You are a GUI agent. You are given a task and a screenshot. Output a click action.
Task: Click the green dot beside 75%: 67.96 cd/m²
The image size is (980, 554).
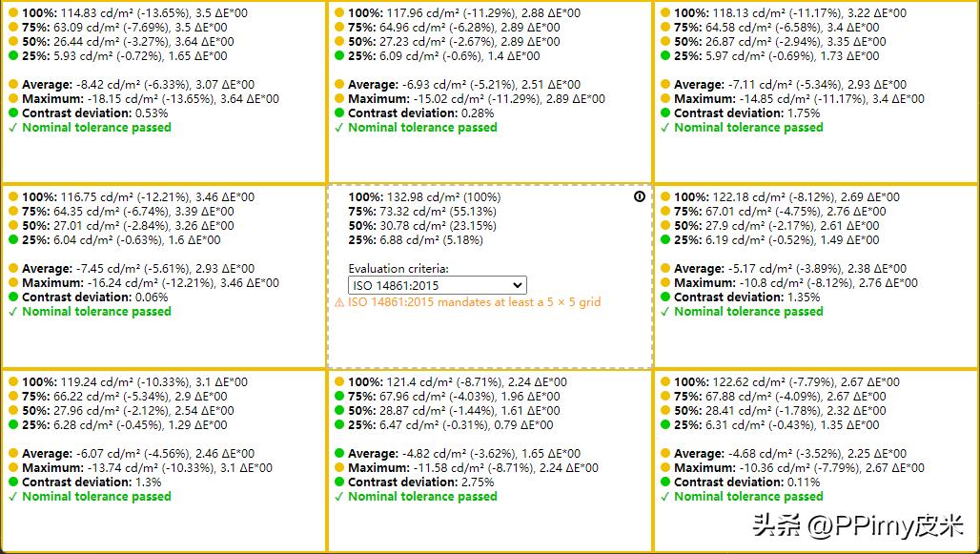pyautogui.click(x=339, y=396)
